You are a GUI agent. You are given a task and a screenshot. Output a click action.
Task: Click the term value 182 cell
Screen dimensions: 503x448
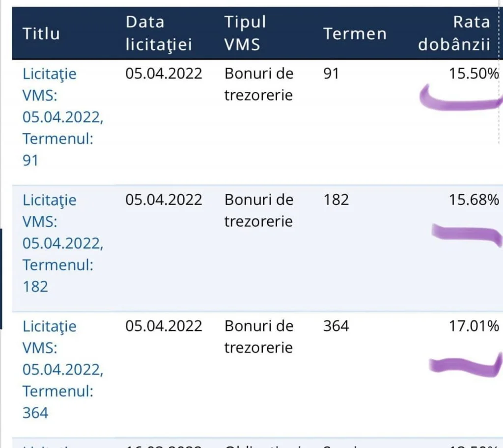336,200
